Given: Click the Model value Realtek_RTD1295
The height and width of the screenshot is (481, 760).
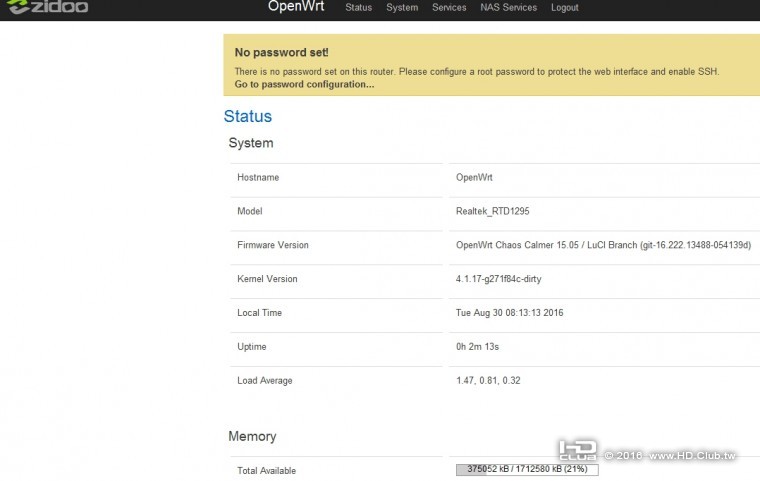Looking at the screenshot, I should pos(496,212).
